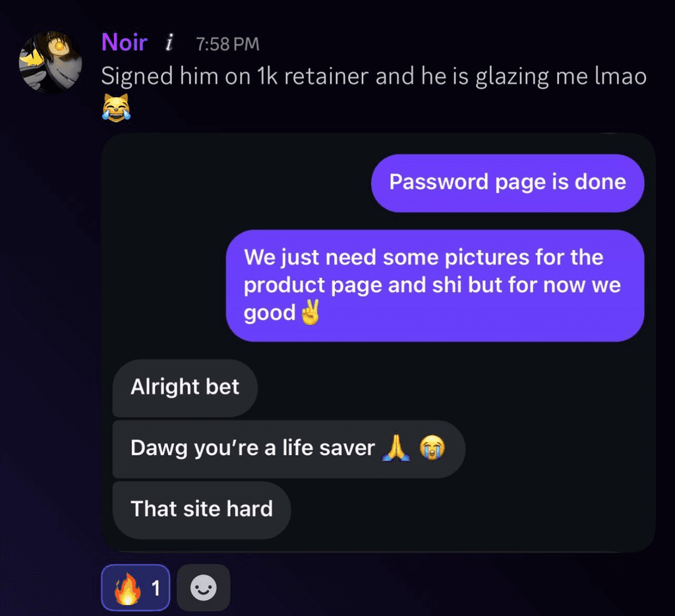Click the reaction count number 1
The image size is (675, 616).
click(156, 588)
